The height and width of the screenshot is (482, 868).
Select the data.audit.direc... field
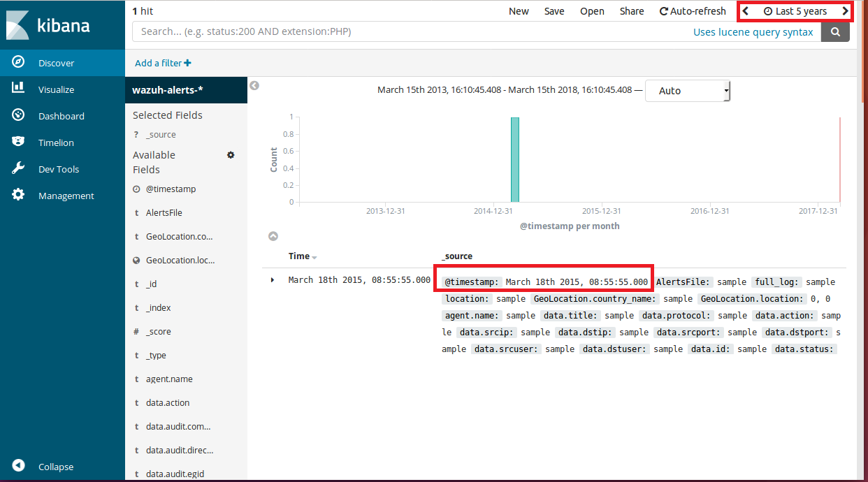coord(180,450)
